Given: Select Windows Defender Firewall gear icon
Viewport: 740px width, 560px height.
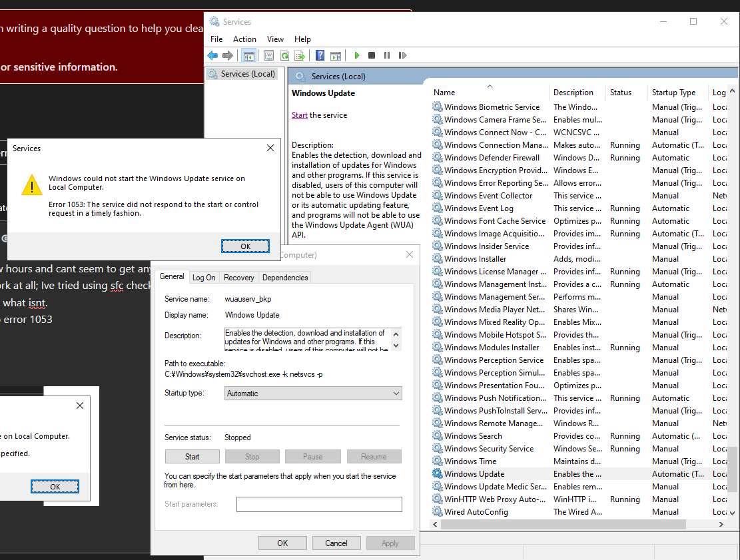Looking at the screenshot, I should [x=438, y=157].
